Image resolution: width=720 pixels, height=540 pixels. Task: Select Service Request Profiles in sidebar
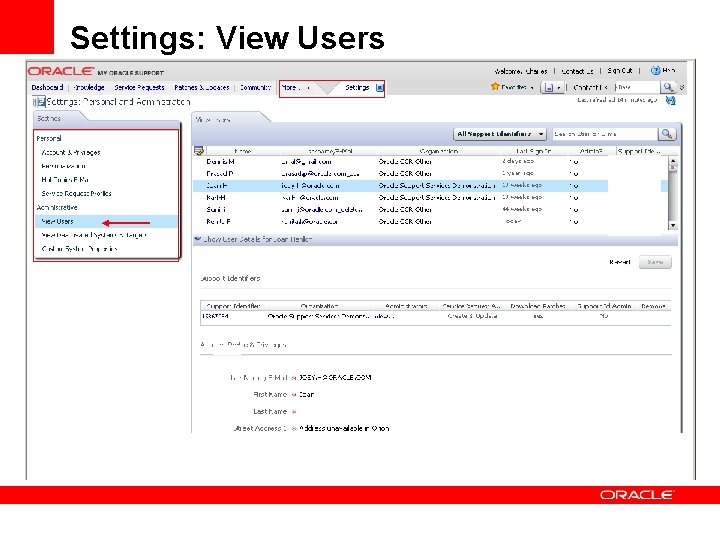(x=76, y=194)
